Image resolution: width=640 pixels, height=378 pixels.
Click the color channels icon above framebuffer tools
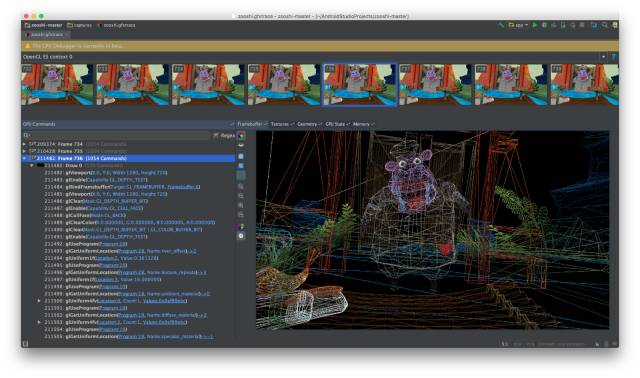coord(241,136)
